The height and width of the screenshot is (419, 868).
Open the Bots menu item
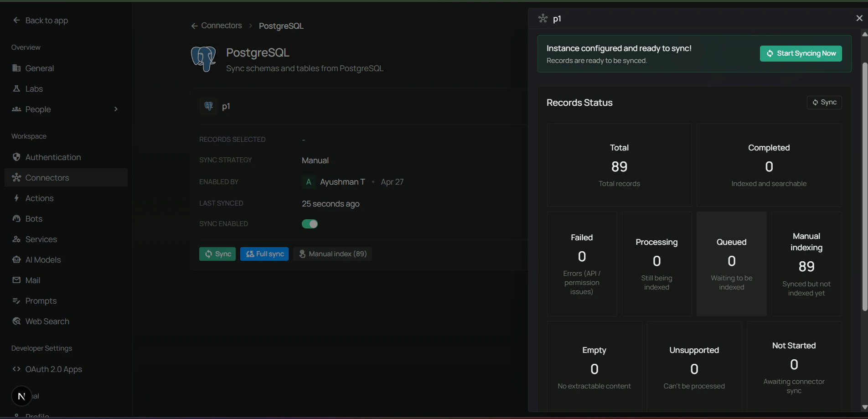pos(66,218)
